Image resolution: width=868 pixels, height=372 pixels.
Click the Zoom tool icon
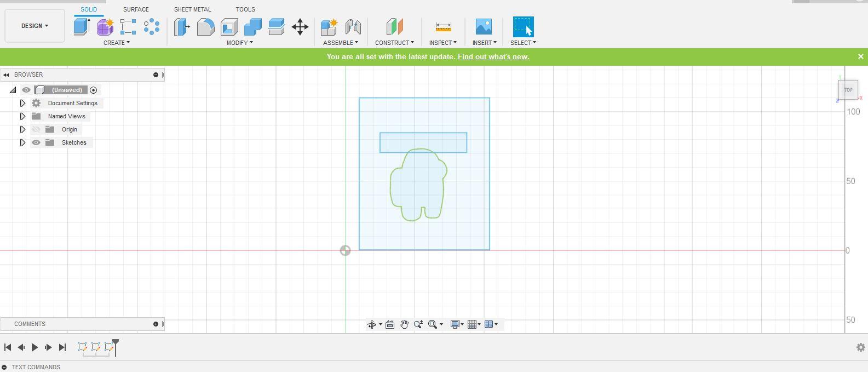(418, 324)
